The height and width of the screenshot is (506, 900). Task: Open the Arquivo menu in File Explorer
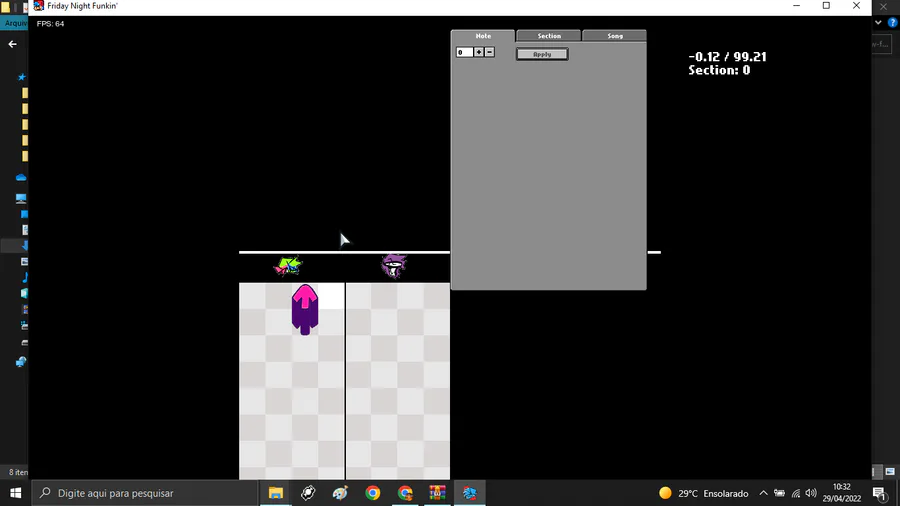15,23
